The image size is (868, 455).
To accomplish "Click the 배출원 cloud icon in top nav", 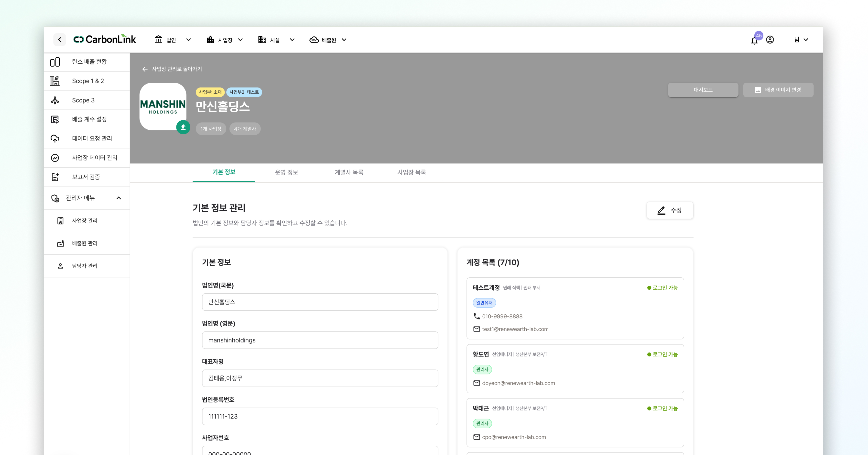I will 314,39.
